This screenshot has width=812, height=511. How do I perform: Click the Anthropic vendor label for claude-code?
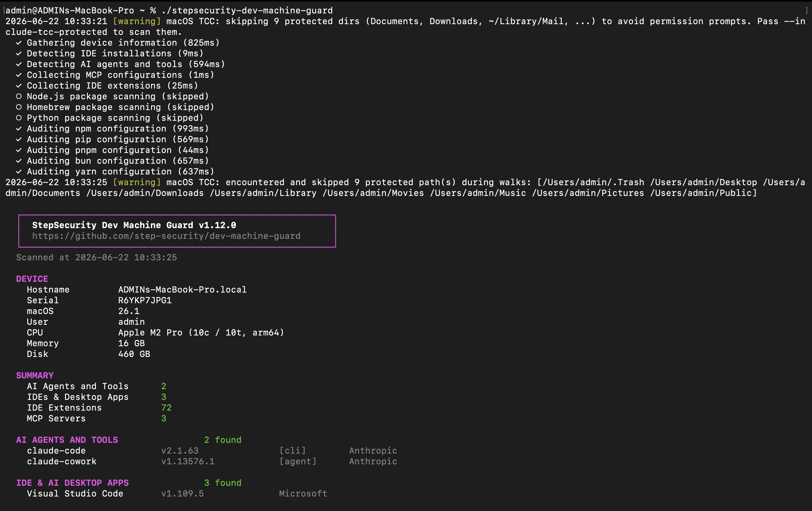point(373,451)
